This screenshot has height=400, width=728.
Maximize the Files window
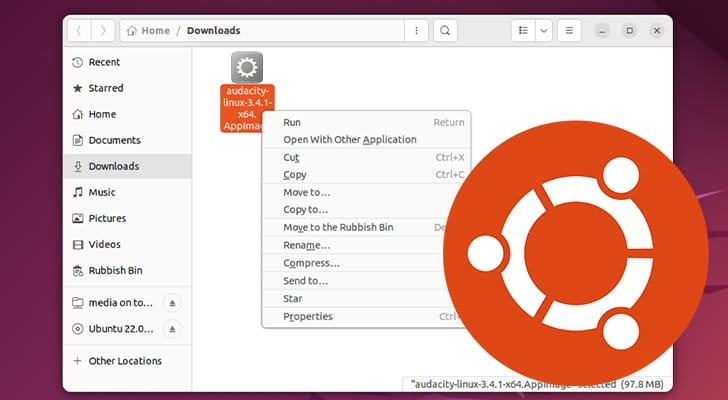(630, 31)
